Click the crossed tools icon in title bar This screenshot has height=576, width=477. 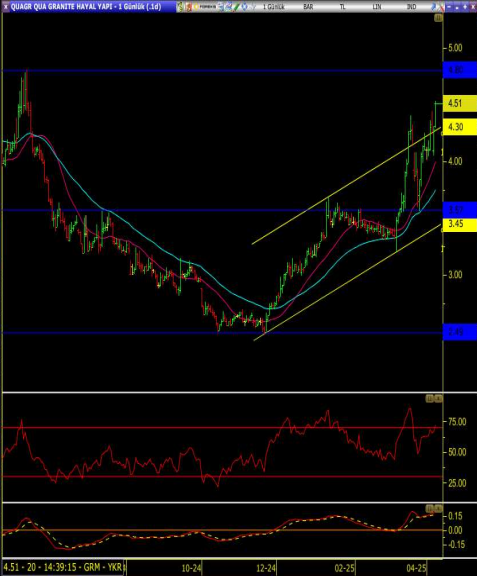(441, 7)
